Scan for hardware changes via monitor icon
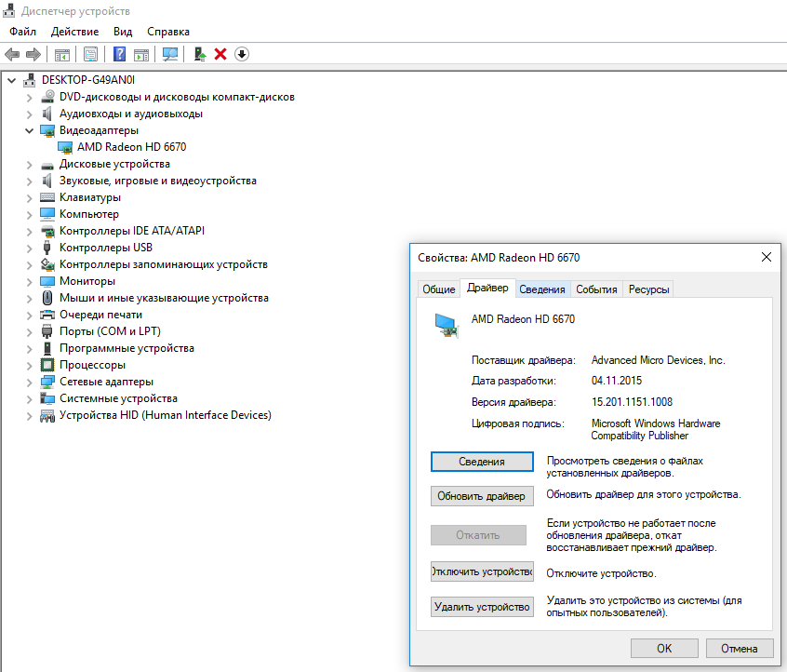The height and width of the screenshot is (672, 787). 170,54
